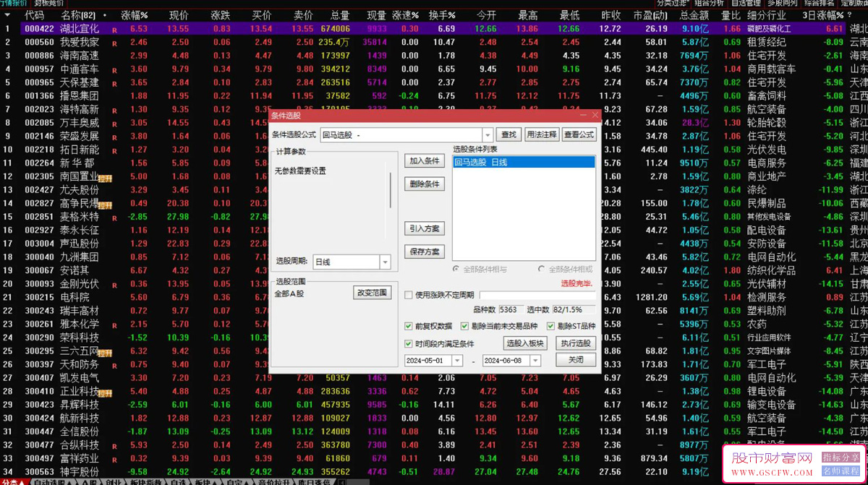Click the R marker beside 湖北宜化
868x485 pixels.
[x=114, y=30]
